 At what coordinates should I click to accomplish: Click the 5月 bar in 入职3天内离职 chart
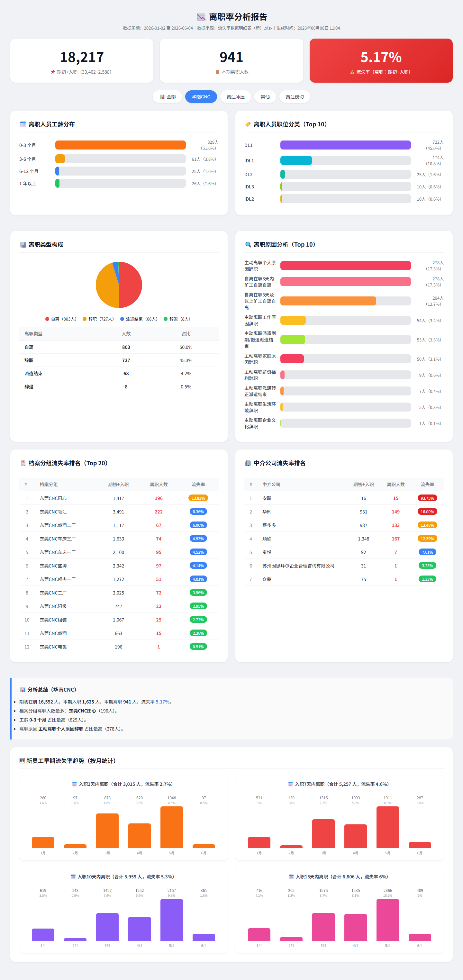point(172,827)
